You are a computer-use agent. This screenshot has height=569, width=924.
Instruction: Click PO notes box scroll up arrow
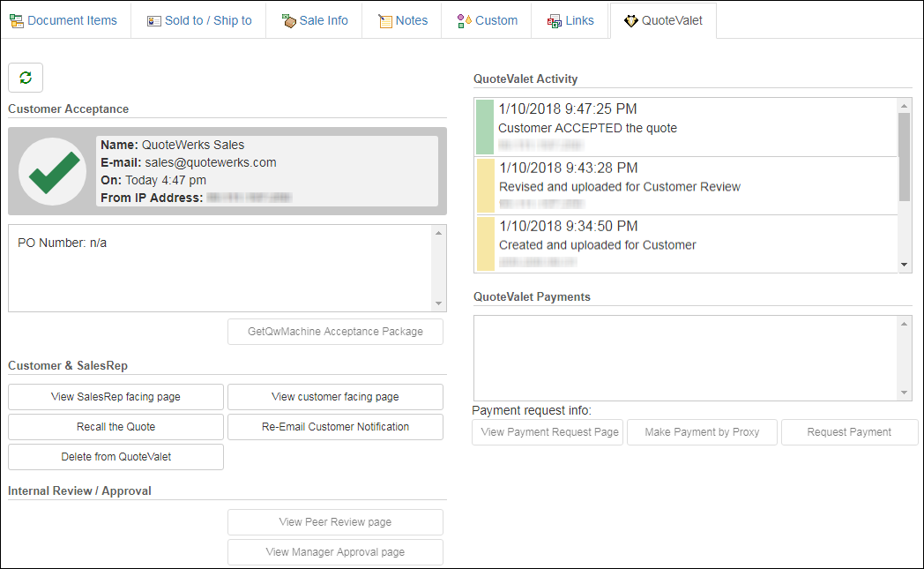(438, 234)
